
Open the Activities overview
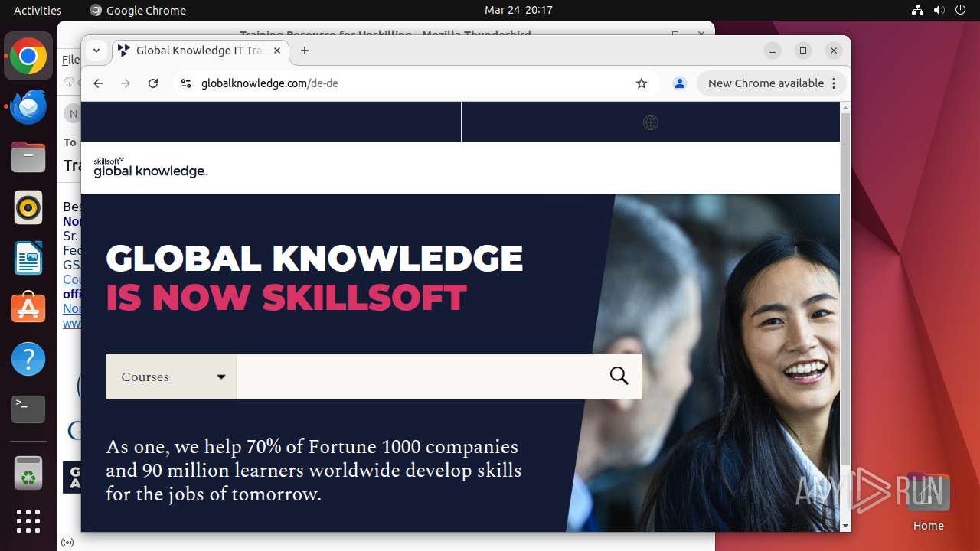click(38, 10)
